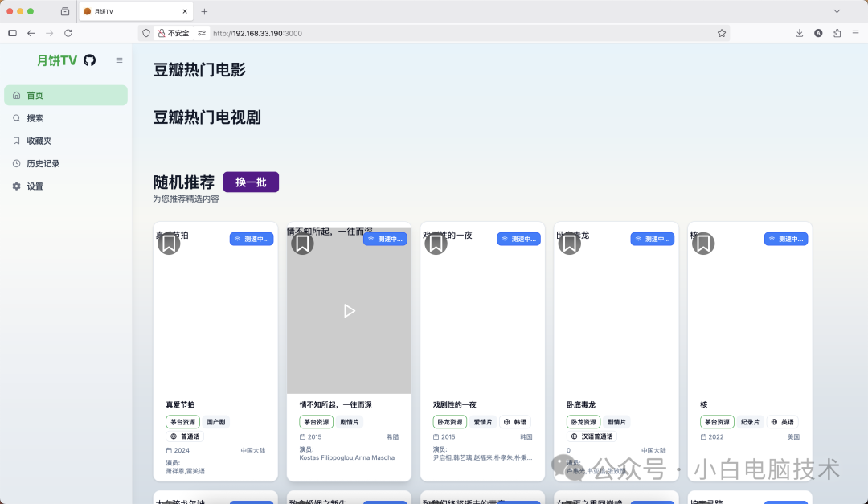Image resolution: width=868 pixels, height=504 pixels.
Task: Open the 戏剧性的一夜 card poster
Action: [482, 310]
